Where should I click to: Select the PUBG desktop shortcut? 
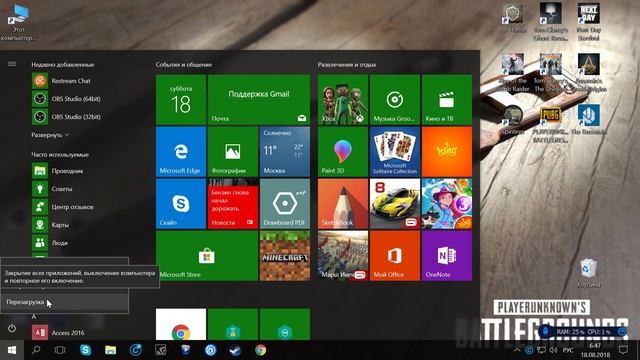[x=550, y=124]
